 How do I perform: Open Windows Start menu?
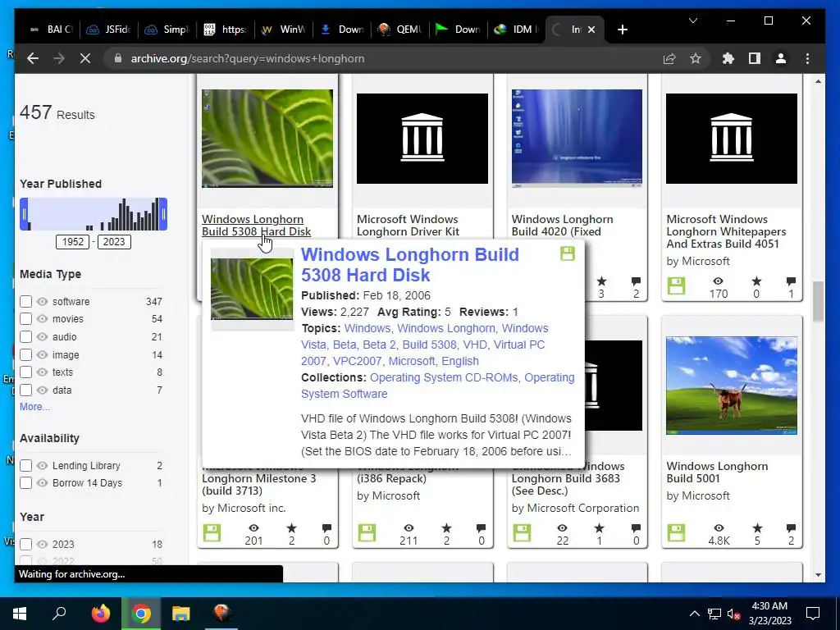click(x=20, y=614)
